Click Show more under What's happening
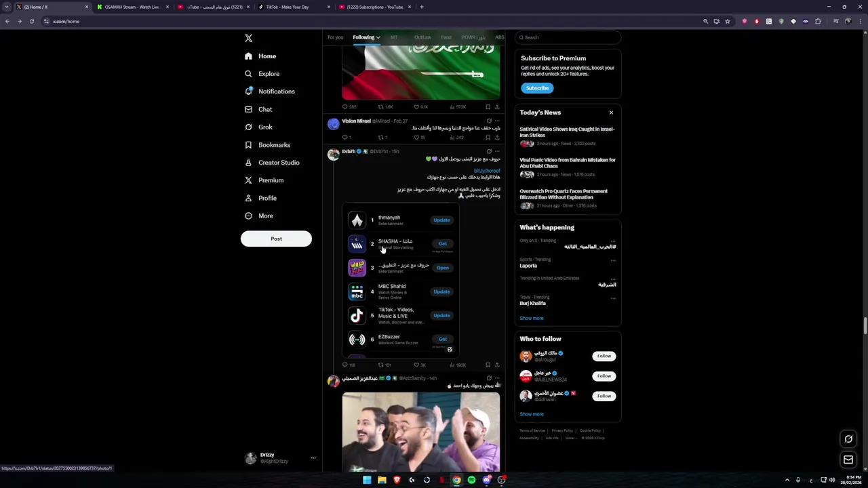Screen dimensions: 868x488 532,318
